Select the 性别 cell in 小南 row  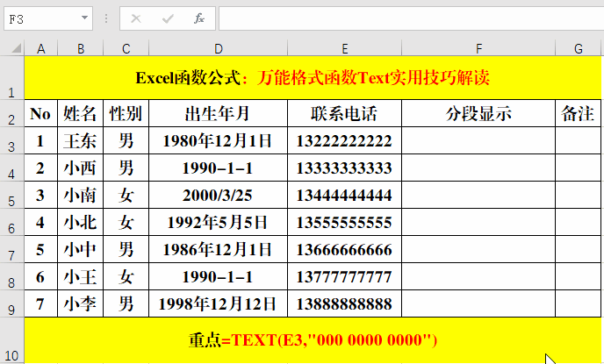(126, 195)
